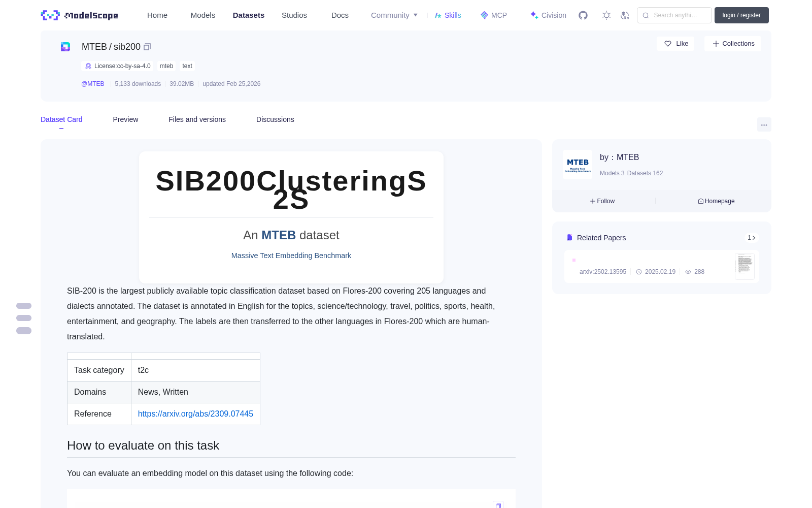This screenshot has height=508, width=812.
Task: Click the search magnifier icon
Action: click(646, 15)
